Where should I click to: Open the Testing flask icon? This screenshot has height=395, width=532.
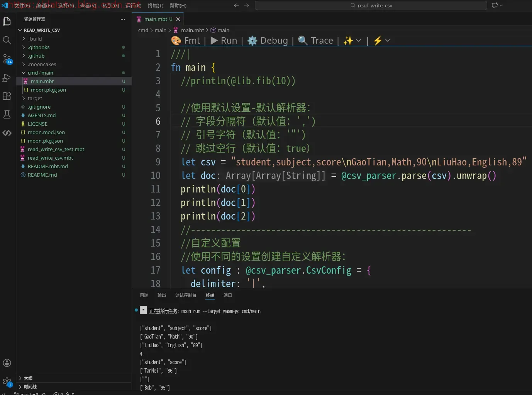pyautogui.click(x=7, y=114)
